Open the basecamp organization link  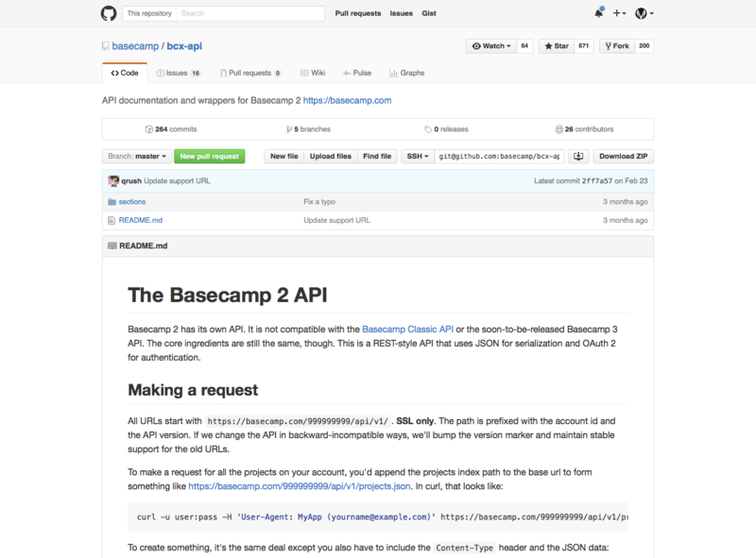click(135, 45)
